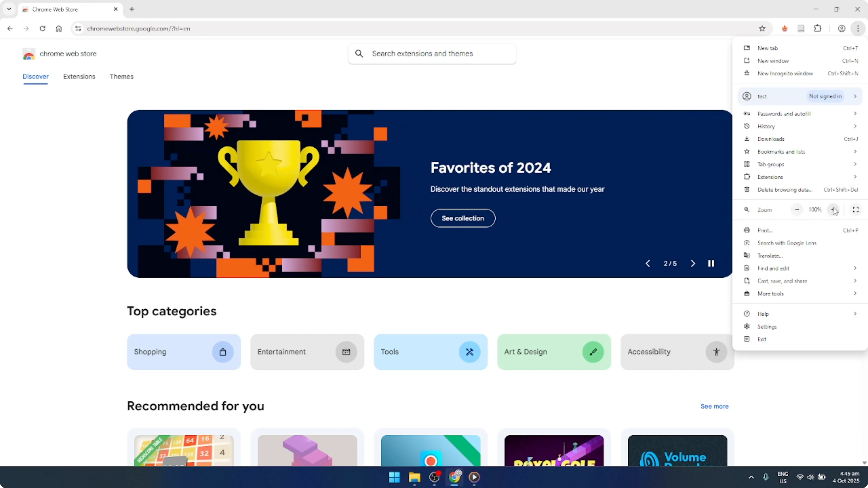Switch to the Themes tab

[122, 76]
